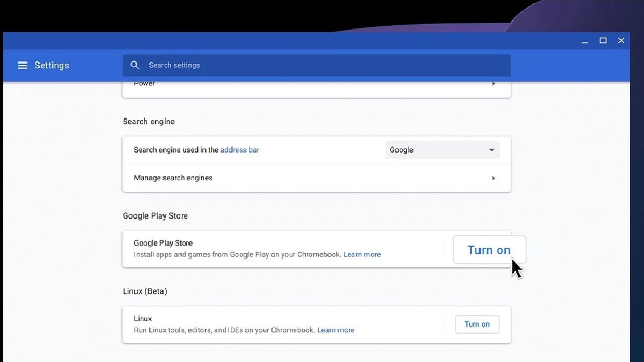Turn on Google Play Store

[x=489, y=250]
